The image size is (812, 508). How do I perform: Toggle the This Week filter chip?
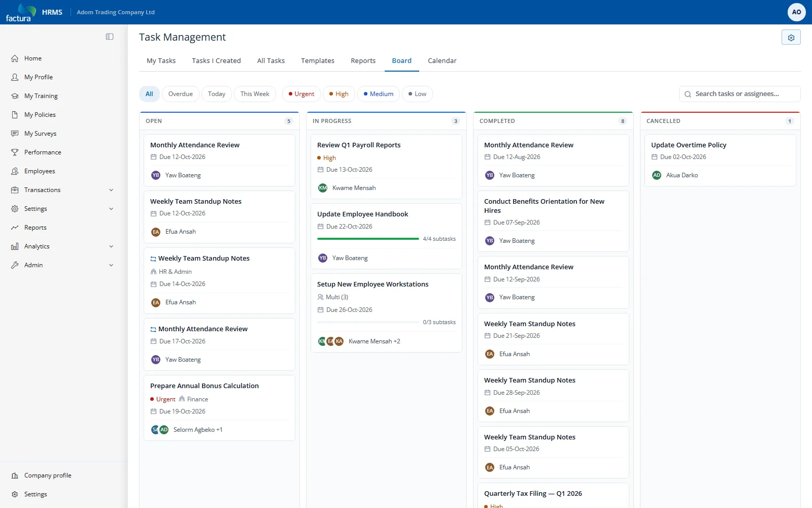tap(255, 94)
